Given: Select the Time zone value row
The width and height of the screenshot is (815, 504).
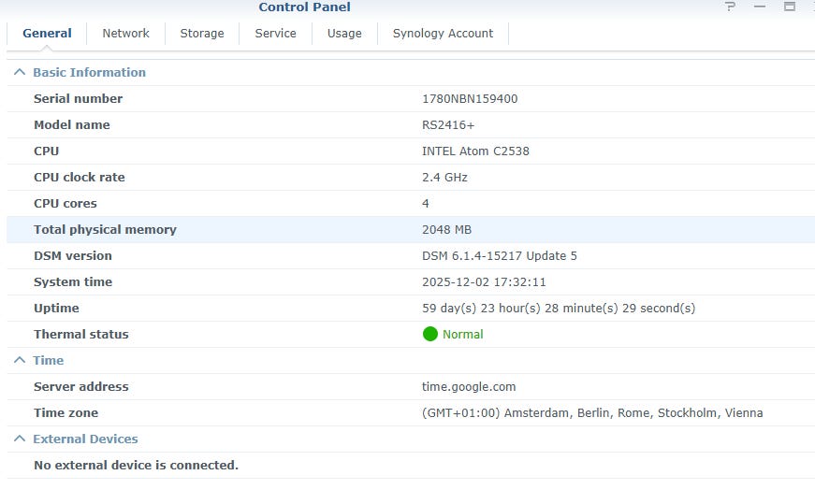Looking at the screenshot, I should 591,412.
